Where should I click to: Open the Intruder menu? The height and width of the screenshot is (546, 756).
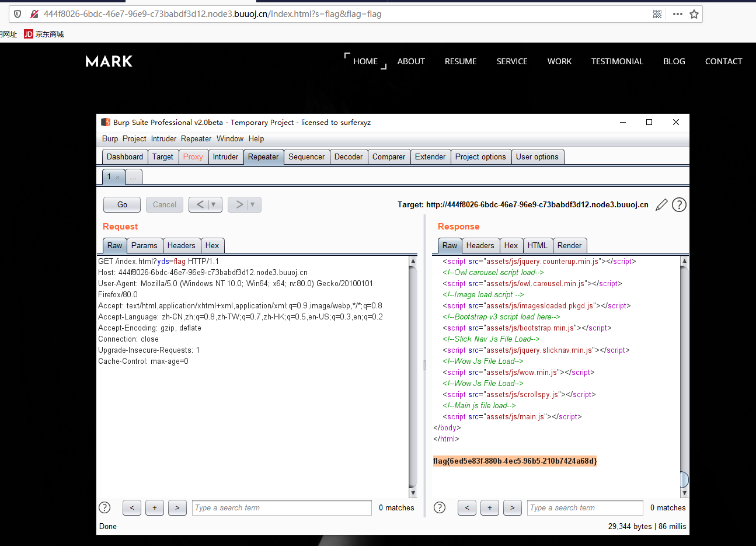click(163, 139)
